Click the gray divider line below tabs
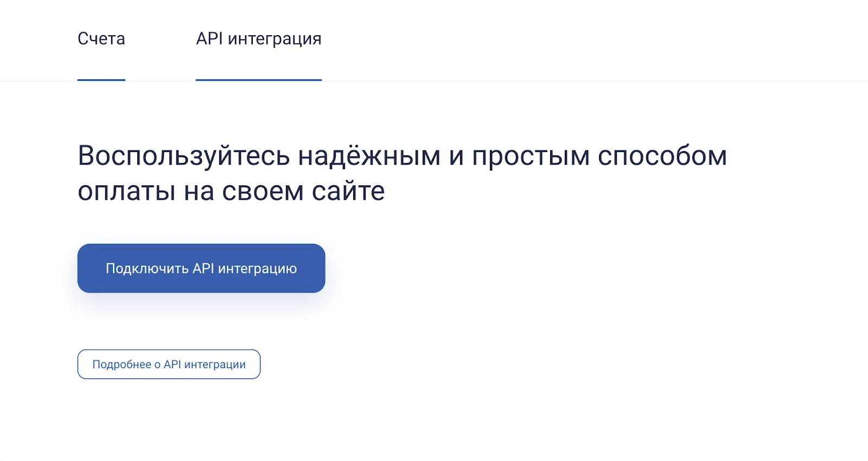Image resolution: width=868 pixels, height=461 pixels. click(x=542, y=81)
